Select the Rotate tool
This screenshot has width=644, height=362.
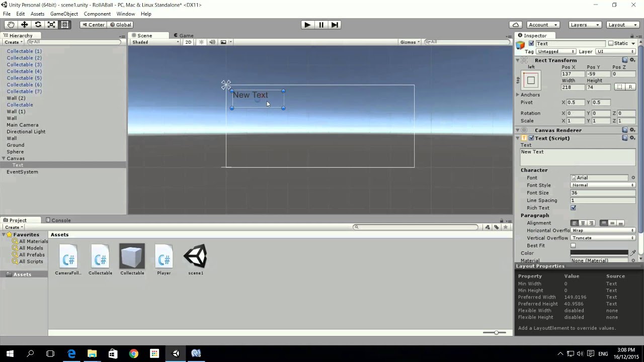click(38, 25)
